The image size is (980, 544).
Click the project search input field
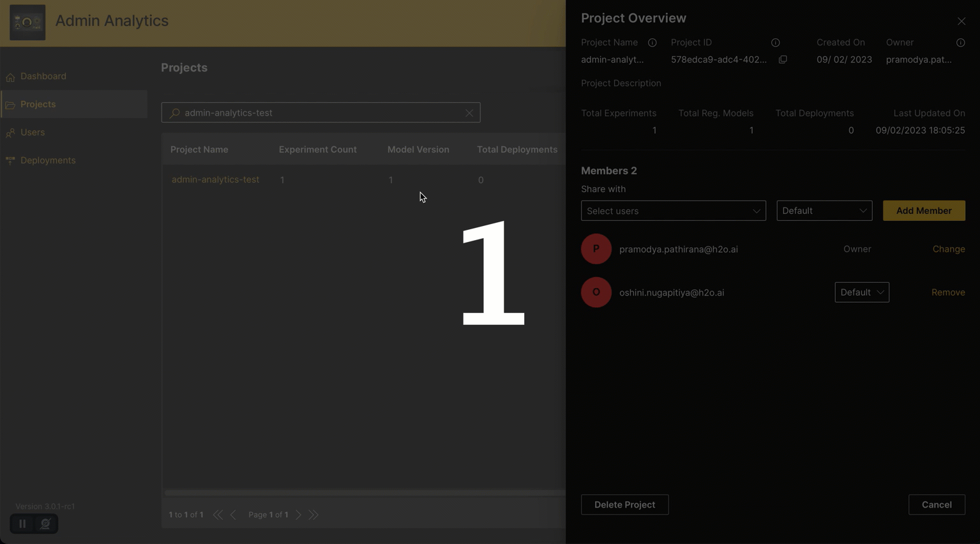319,113
